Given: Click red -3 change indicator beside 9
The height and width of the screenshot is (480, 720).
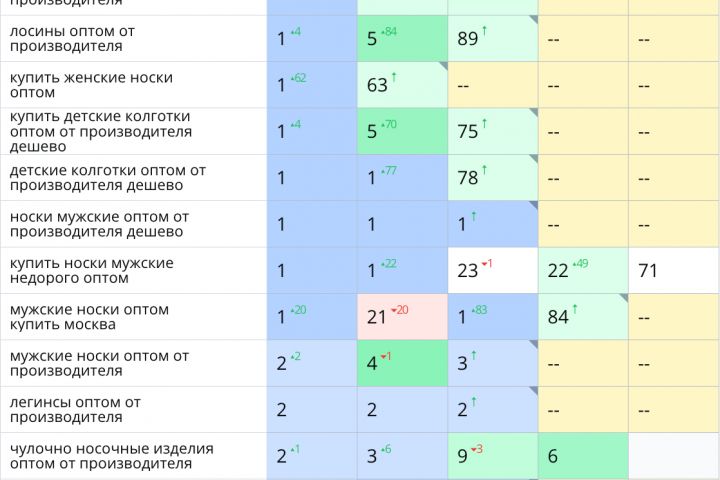Looking at the screenshot, I should 478,449.
